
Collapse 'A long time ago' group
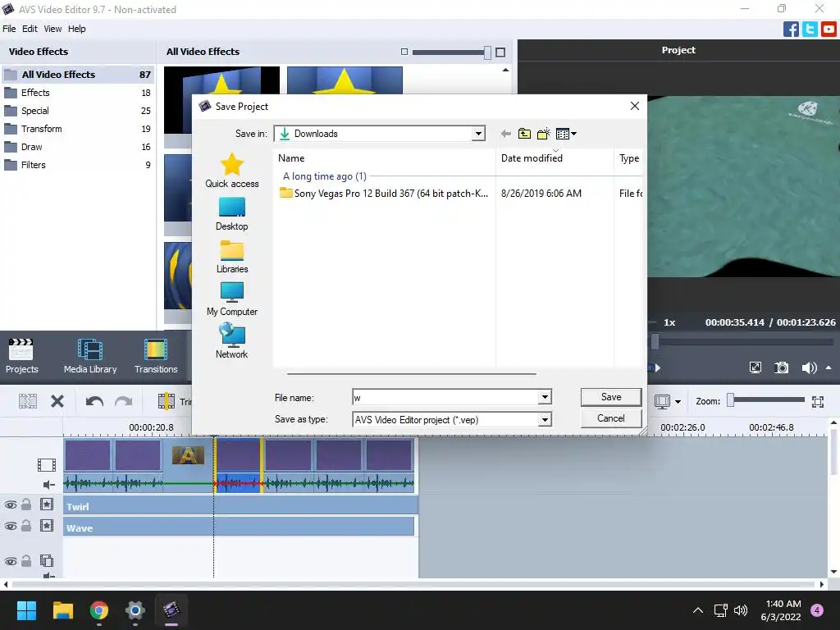point(324,176)
